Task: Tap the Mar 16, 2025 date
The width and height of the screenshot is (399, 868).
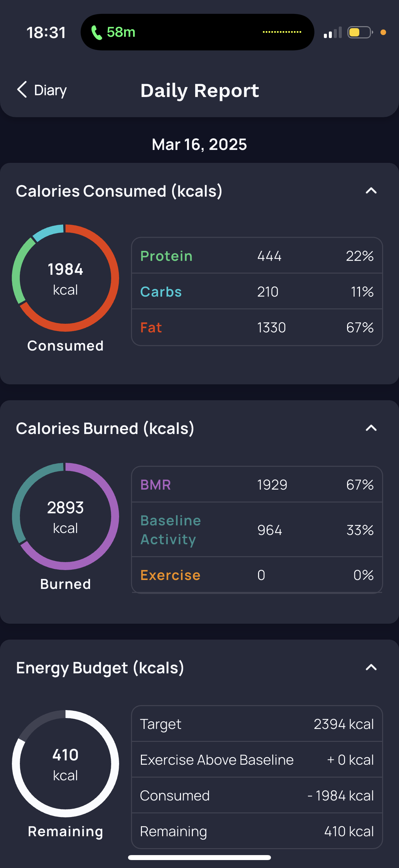Action: 199,144
